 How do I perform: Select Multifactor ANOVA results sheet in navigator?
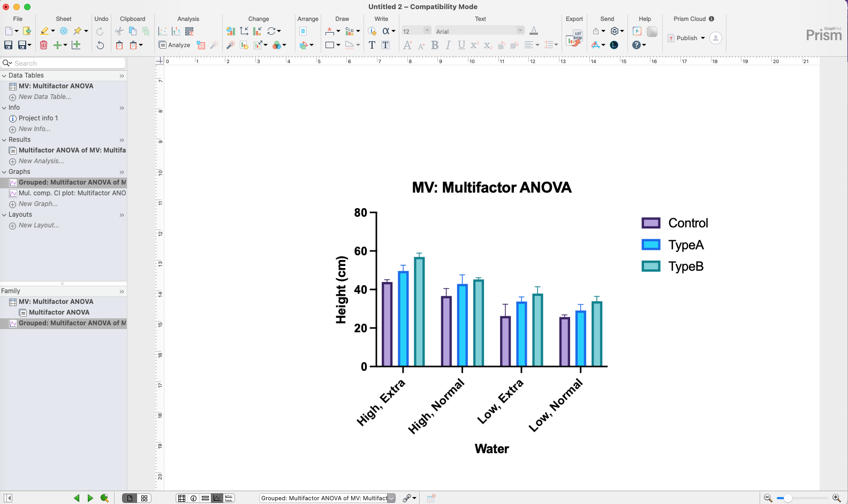coord(72,150)
